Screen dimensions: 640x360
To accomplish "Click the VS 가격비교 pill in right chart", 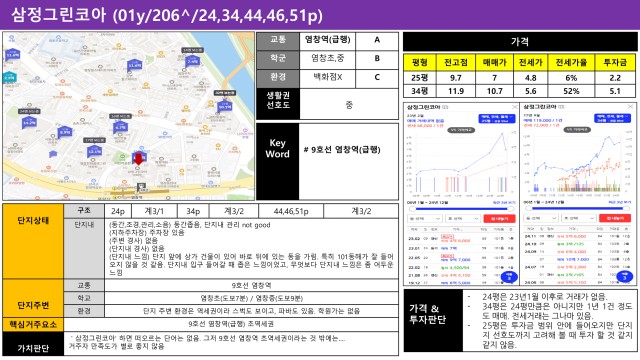I will point(577,129).
